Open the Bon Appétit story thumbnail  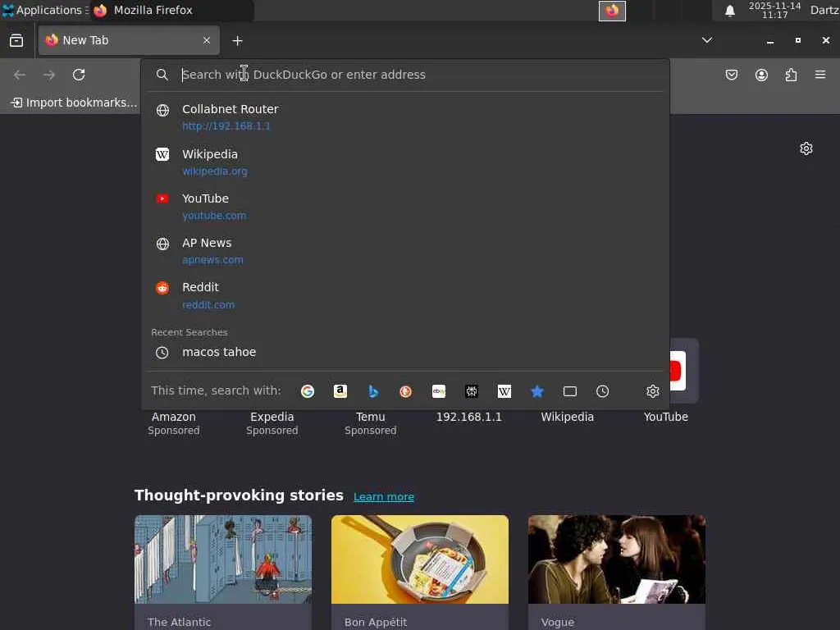pos(420,559)
